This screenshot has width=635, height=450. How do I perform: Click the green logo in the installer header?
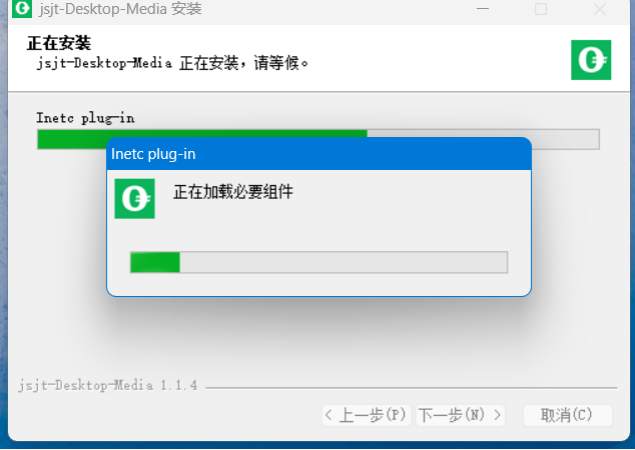(x=591, y=60)
